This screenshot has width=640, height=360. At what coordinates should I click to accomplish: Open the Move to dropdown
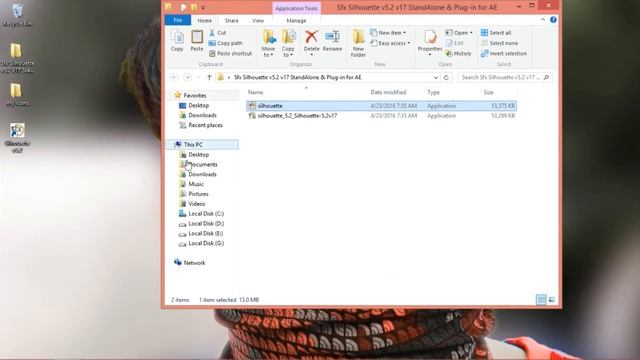click(268, 44)
